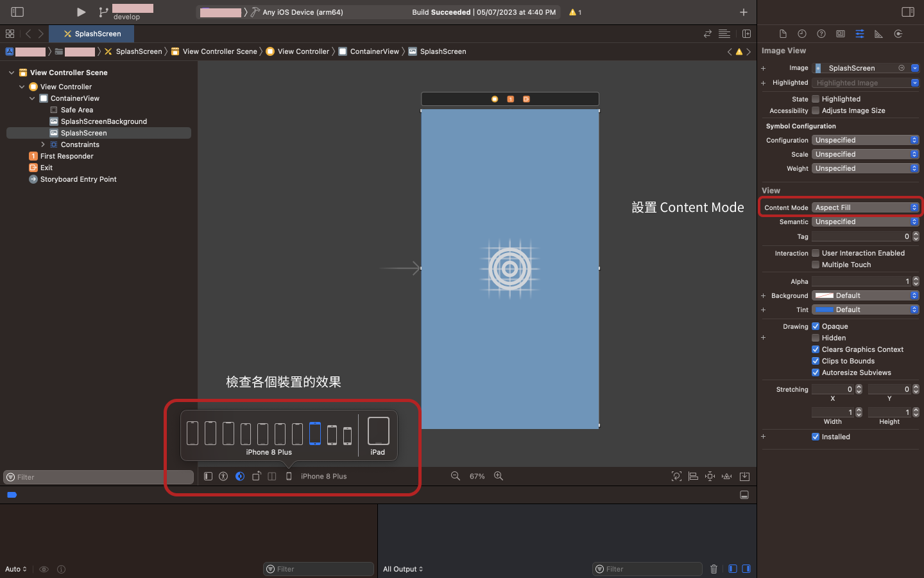Image resolution: width=924 pixels, height=578 pixels.
Task: Collapse the ContainerView tree item
Action: click(32, 98)
